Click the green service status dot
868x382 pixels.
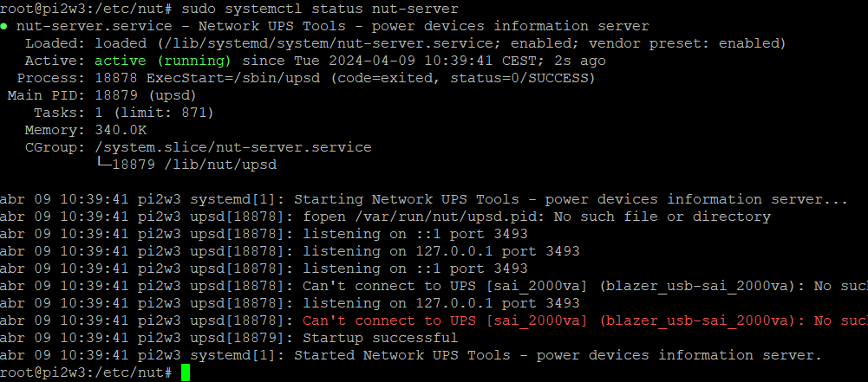pos(5,27)
